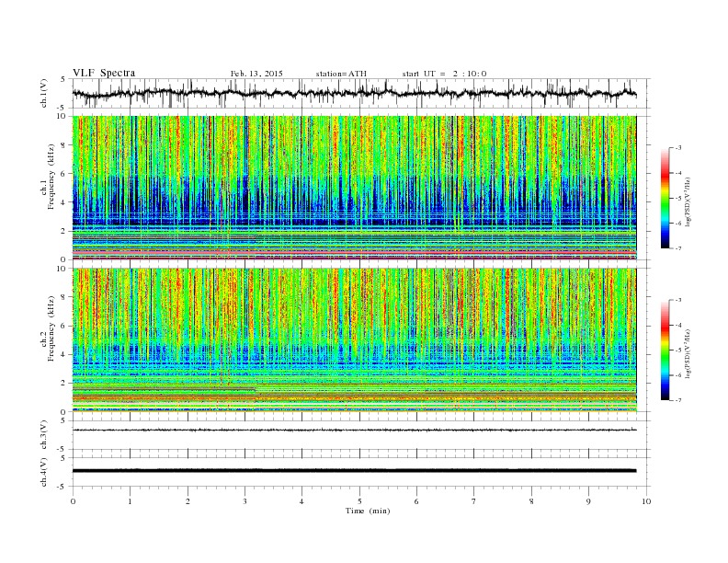The image size is (728, 563).
Task: Click the '-3' tick on ch.1 colorbar
Action: coord(677,148)
